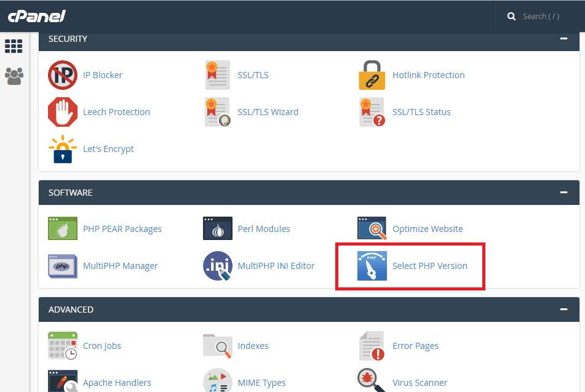585x392 pixels.
Task: Click the SSL/TLS certificate icon
Action: pos(218,75)
